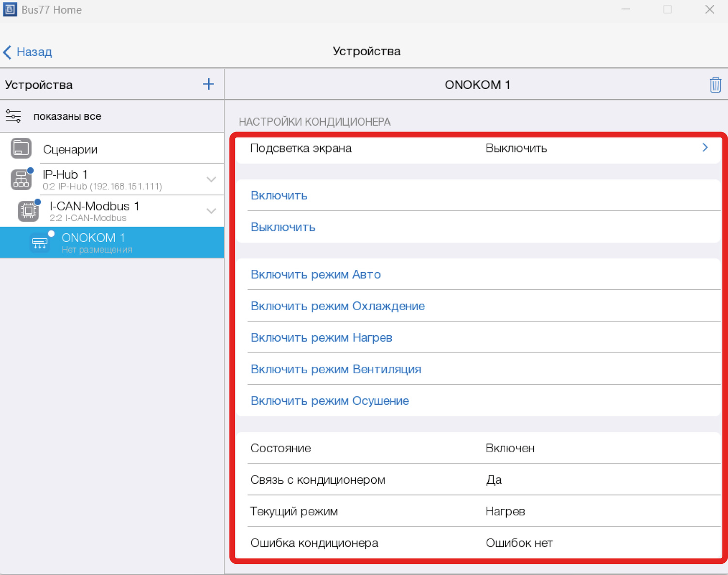The width and height of the screenshot is (728, 575).
Task: Click the filter sliders icon
Action: pos(13,116)
